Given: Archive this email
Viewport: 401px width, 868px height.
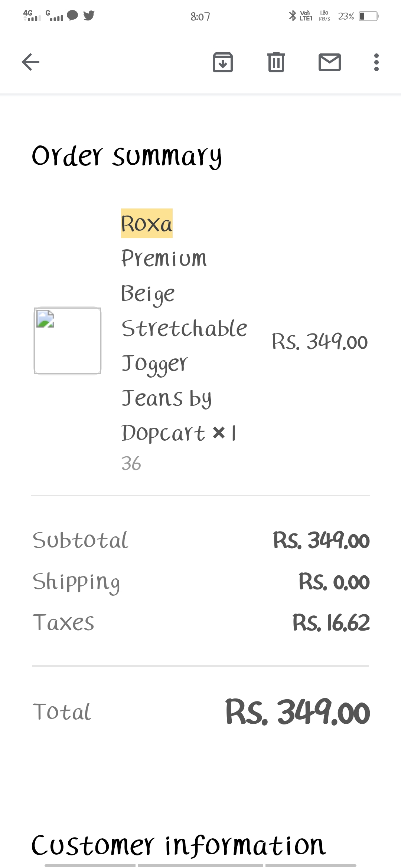Looking at the screenshot, I should (222, 62).
